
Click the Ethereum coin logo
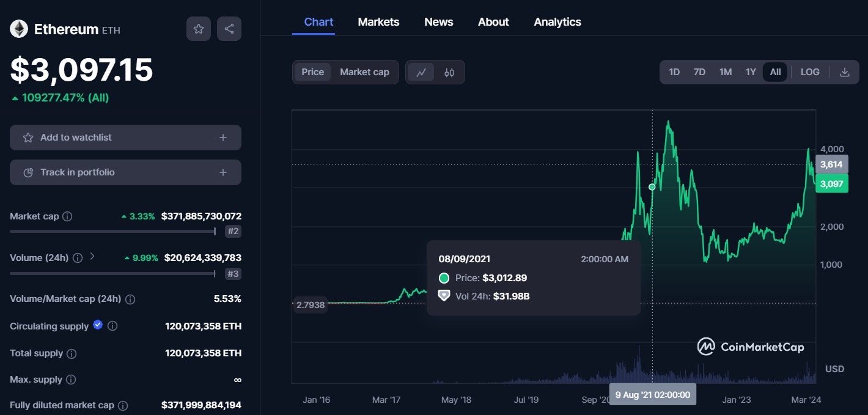pyautogui.click(x=19, y=29)
